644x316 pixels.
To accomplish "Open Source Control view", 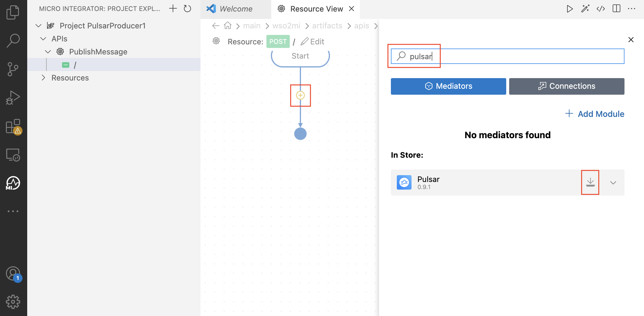I will tap(13, 69).
